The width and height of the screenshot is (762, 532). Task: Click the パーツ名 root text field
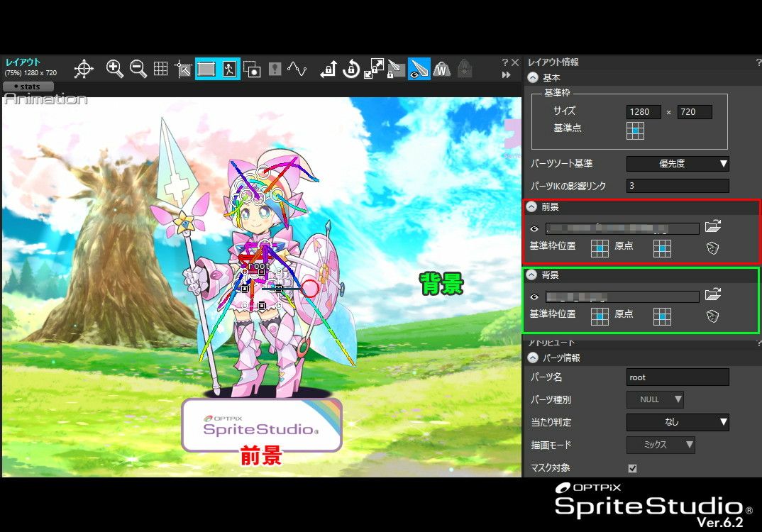click(x=678, y=377)
